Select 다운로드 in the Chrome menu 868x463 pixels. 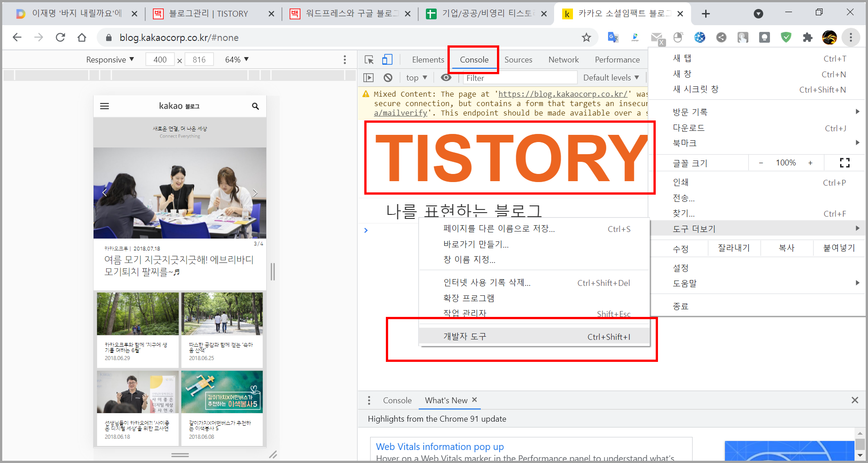(757, 128)
